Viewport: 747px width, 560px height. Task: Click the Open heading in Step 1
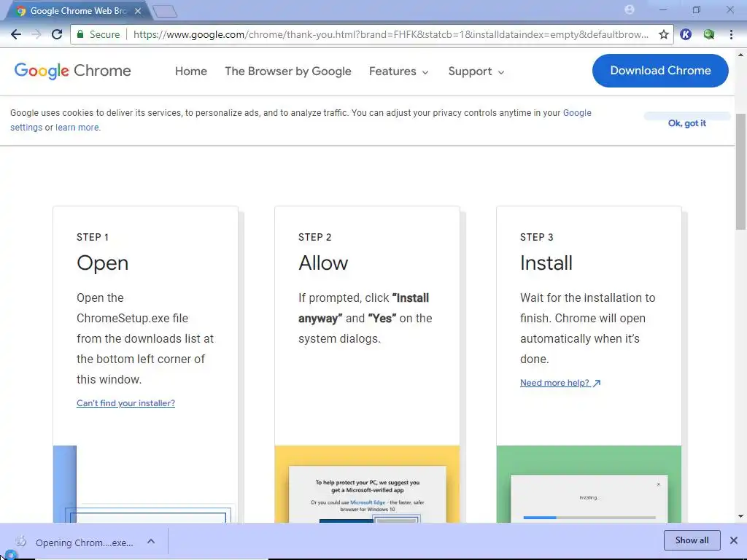click(x=102, y=263)
